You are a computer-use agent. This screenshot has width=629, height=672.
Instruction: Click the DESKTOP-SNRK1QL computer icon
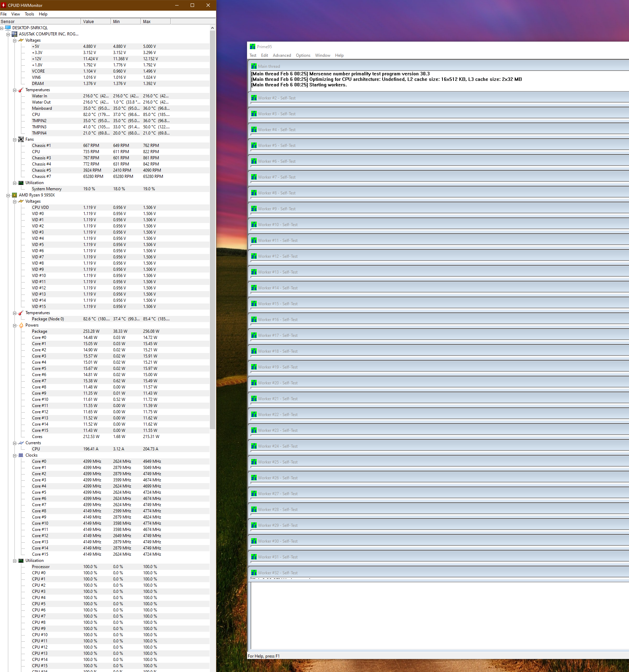8,28
